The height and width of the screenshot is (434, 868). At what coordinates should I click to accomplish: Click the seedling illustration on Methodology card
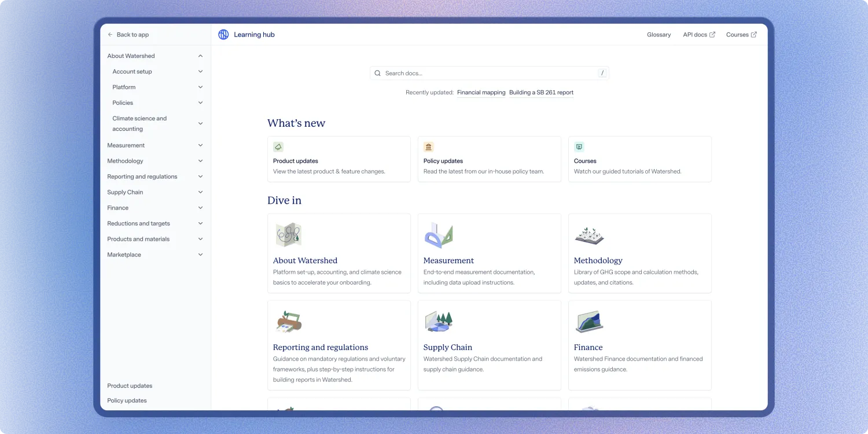(589, 235)
